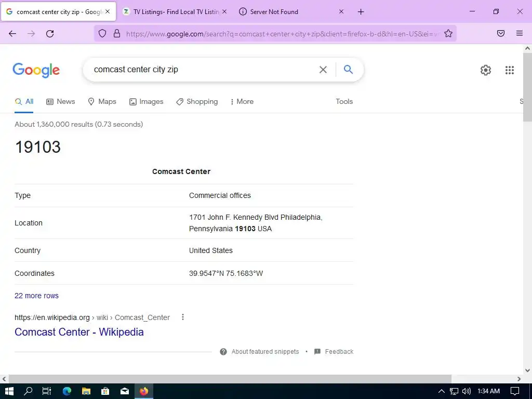
Task: Open Windows taskbar search
Action: [28, 391]
